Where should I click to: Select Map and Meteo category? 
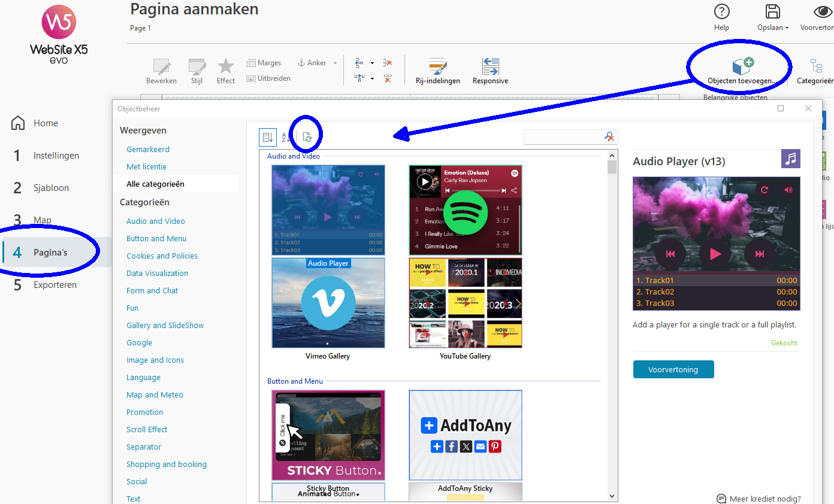[x=155, y=395]
